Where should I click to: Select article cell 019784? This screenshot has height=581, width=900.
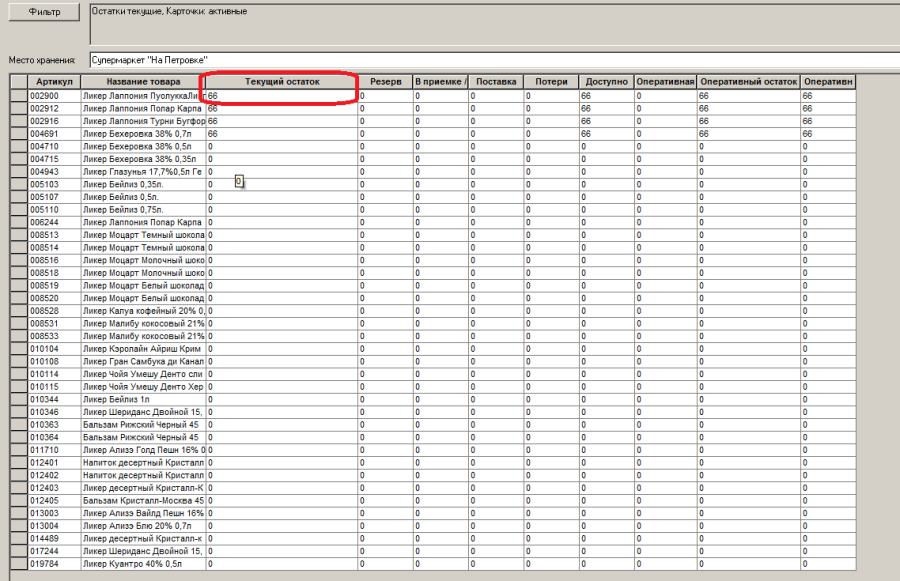55,564
